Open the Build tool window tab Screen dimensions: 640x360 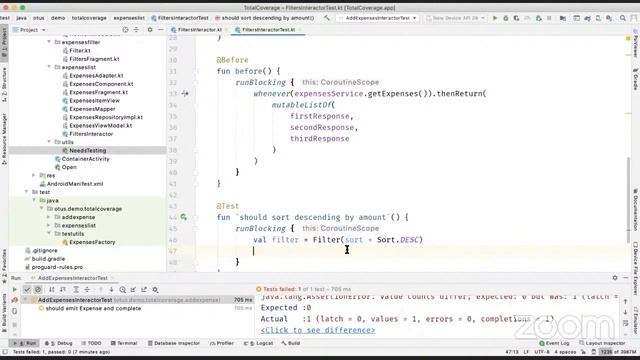point(291,343)
